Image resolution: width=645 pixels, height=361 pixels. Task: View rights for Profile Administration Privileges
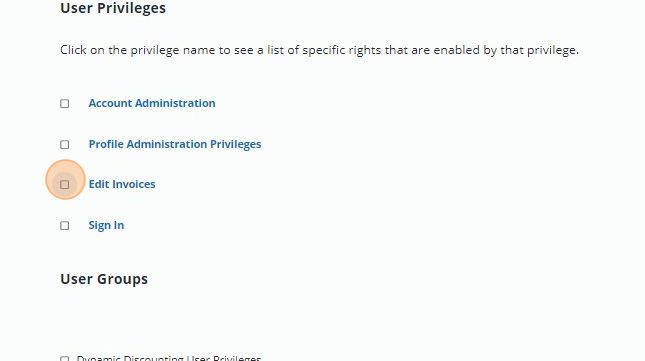pyautogui.click(x=175, y=144)
